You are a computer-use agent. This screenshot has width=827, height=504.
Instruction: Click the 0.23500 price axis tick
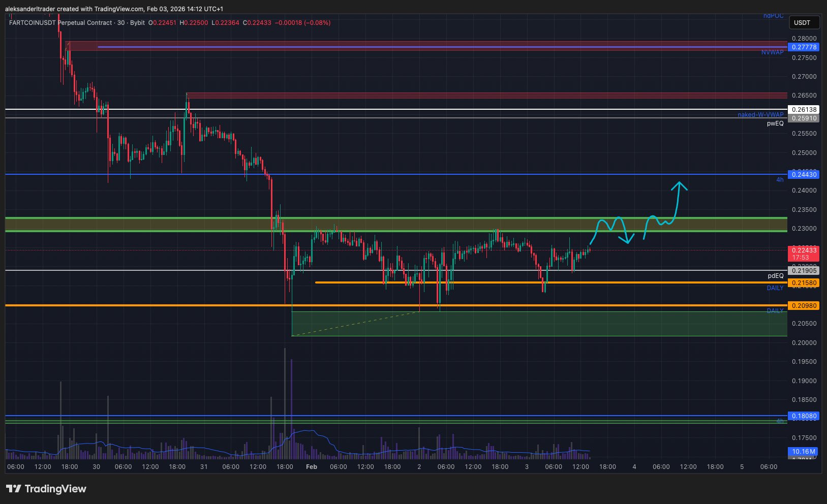click(x=804, y=210)
